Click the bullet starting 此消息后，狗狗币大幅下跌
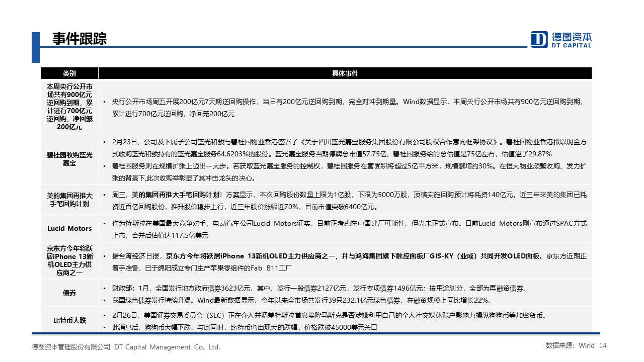The width and height of the screenshot is (644, 362). click(239, 328)
